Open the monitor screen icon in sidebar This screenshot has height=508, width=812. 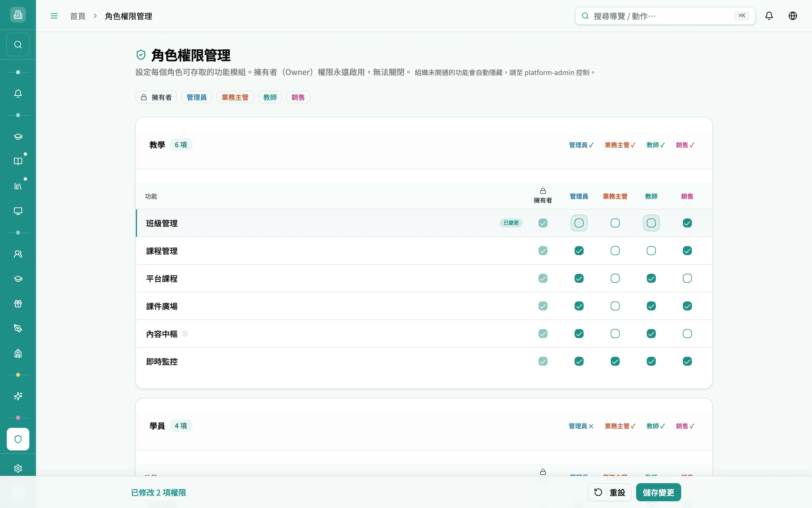pos(18,211)
